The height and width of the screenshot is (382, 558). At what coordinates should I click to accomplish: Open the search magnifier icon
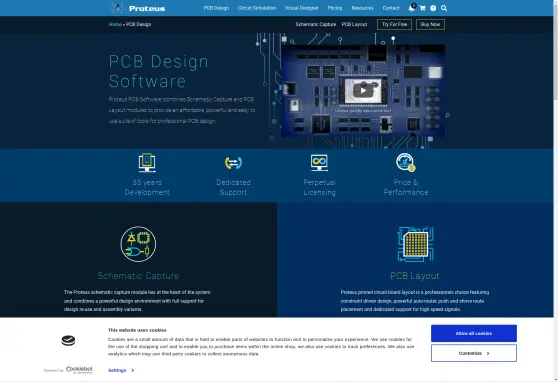(444, 8)
